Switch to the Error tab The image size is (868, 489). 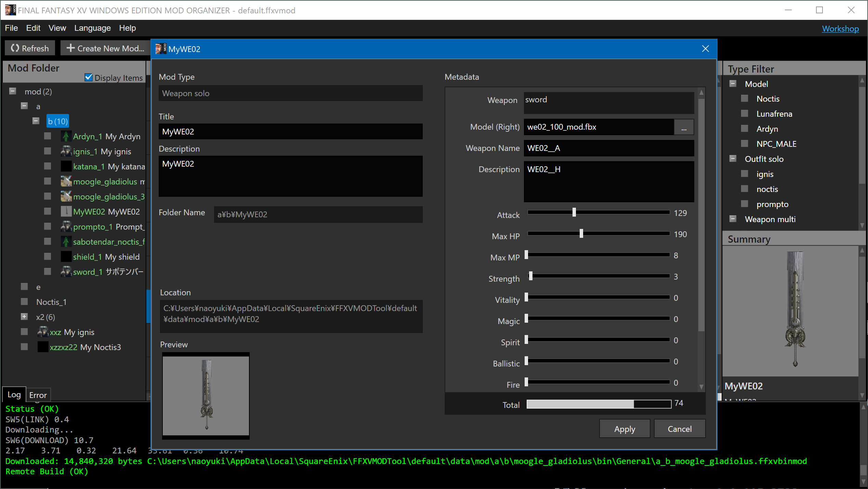(38, 395)
